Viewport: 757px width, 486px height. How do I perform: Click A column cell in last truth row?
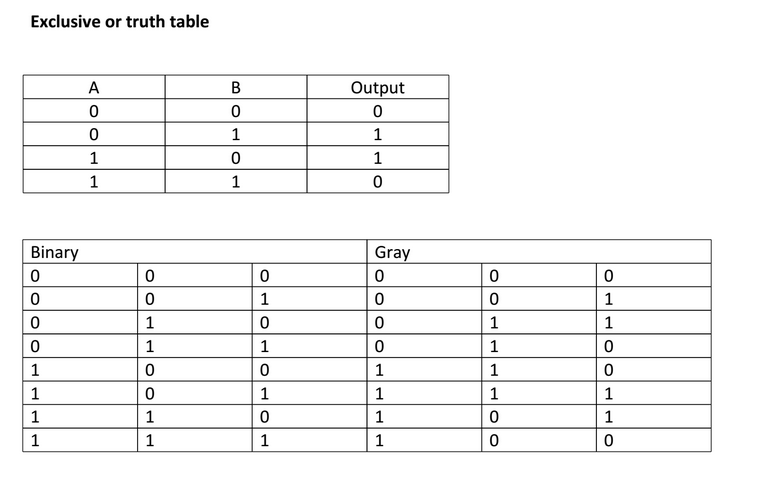coord(93,182)
